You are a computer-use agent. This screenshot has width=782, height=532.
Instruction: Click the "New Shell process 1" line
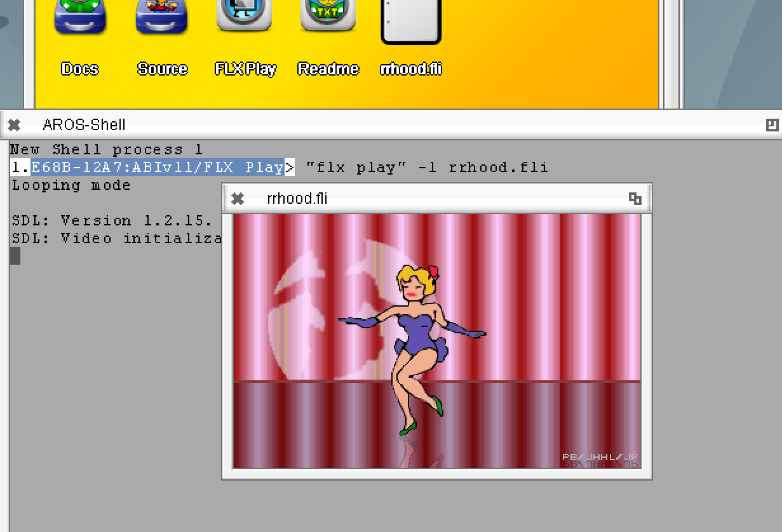[107, 150]
